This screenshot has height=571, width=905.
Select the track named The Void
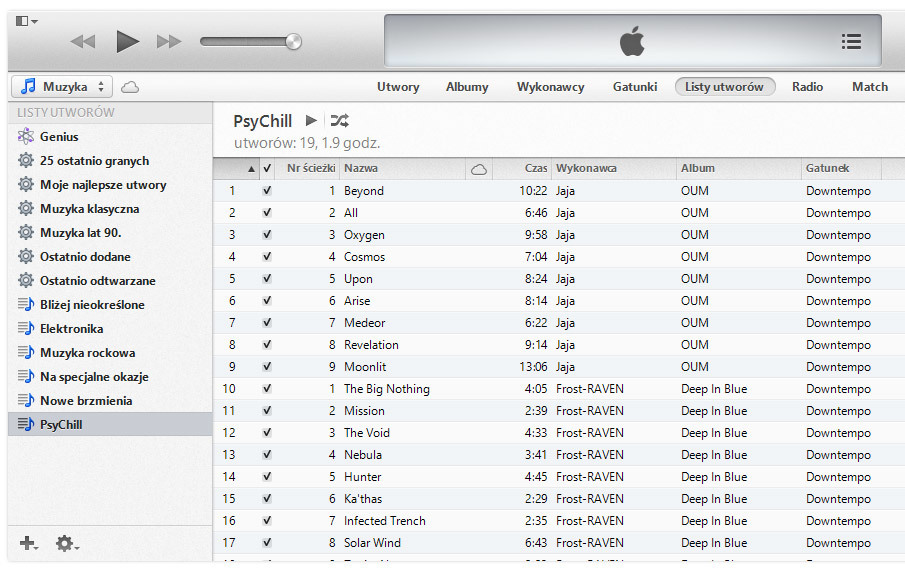pyautogui.click(x=367, y=432)
